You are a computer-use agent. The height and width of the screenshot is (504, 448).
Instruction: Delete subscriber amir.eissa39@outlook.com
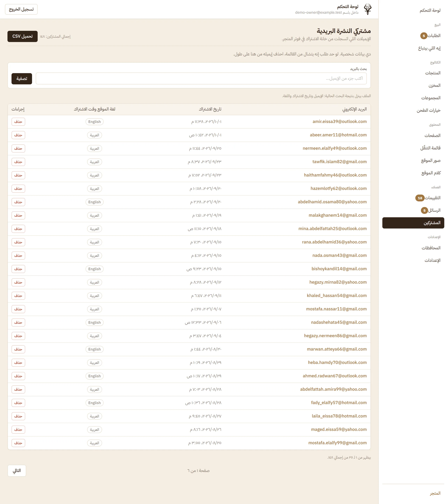pos(18,122)
